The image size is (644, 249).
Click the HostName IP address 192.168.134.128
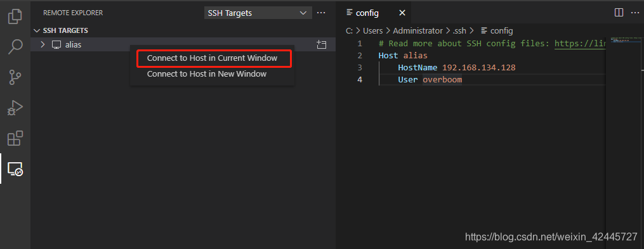point(479,67)
